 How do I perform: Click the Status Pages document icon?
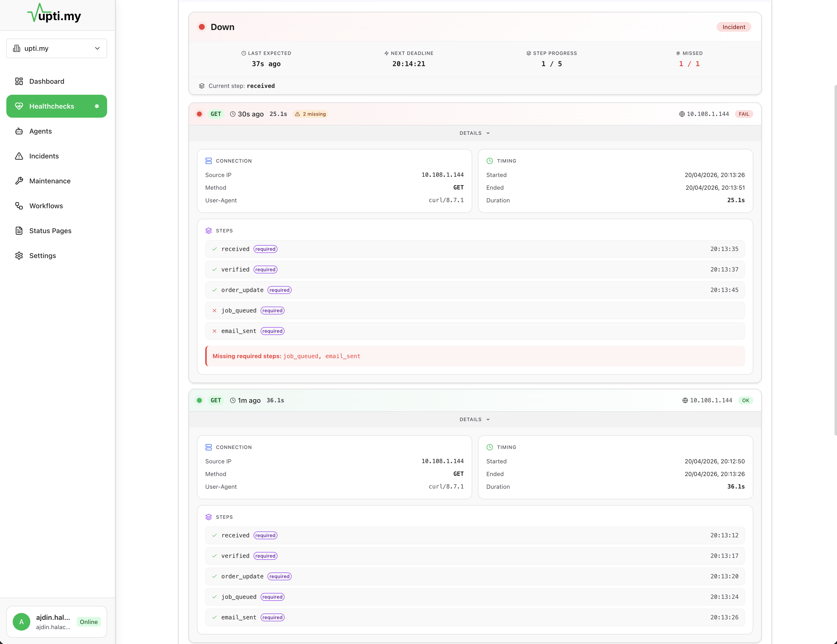[x=19, y=231]
